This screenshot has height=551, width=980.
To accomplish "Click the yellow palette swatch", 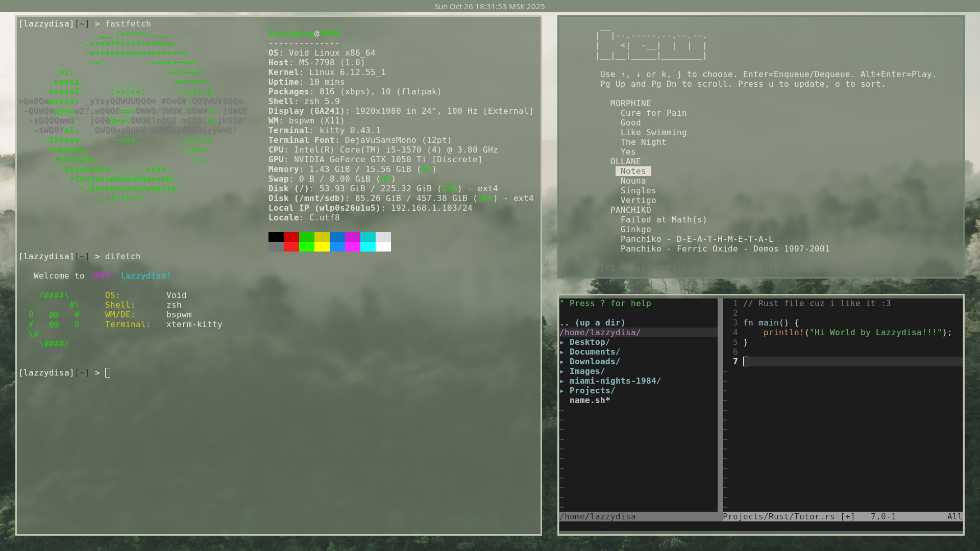I will pos(322,237).
